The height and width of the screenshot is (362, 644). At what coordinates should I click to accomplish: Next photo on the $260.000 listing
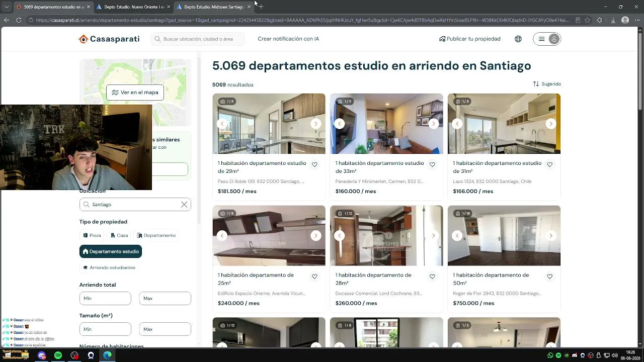tap(433, 236)
